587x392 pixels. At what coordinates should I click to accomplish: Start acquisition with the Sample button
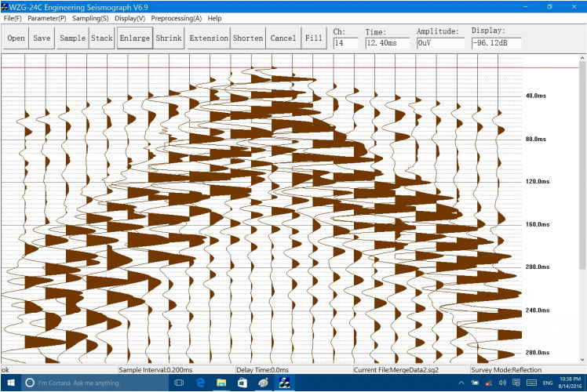72,38
